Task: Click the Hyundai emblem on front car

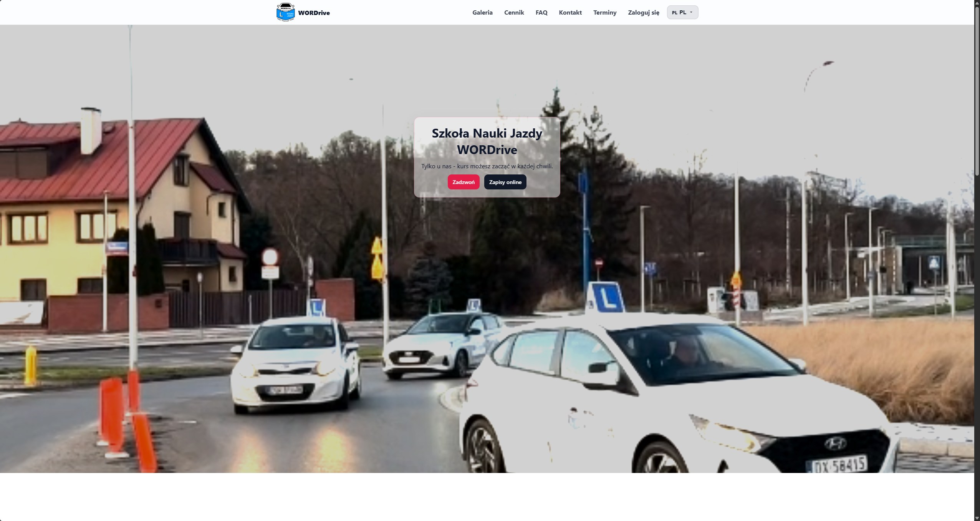Action: [x=834, y=442]
